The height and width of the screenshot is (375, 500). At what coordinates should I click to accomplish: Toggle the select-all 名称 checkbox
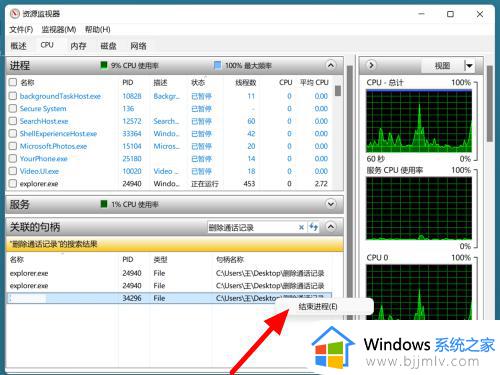(13, 82)
